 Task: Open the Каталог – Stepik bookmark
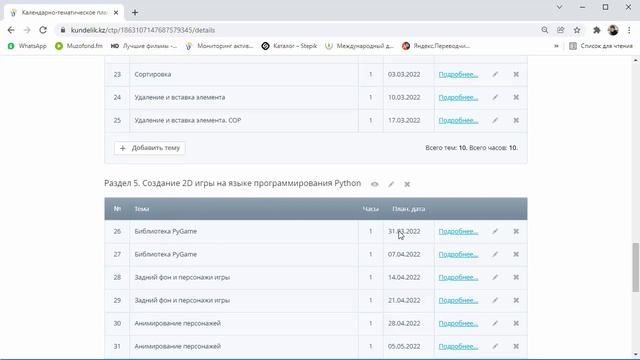pyautogui.click(x=289, y=46)
